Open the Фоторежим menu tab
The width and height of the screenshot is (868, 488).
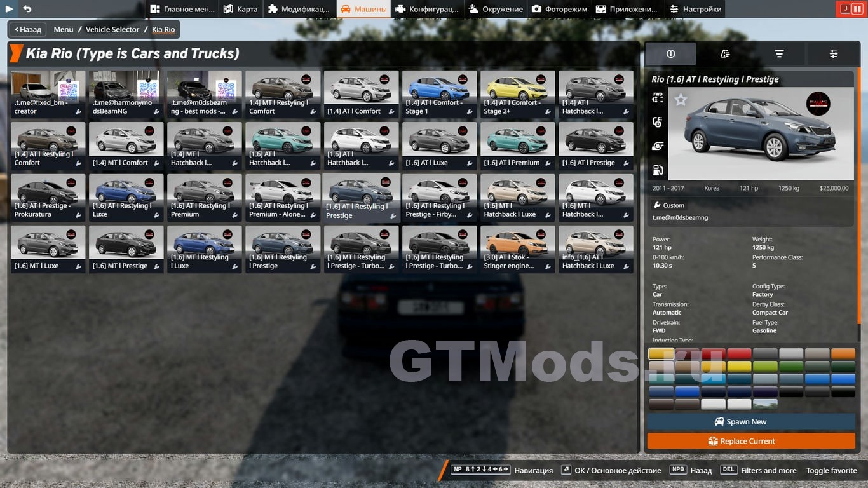[560, 9]
